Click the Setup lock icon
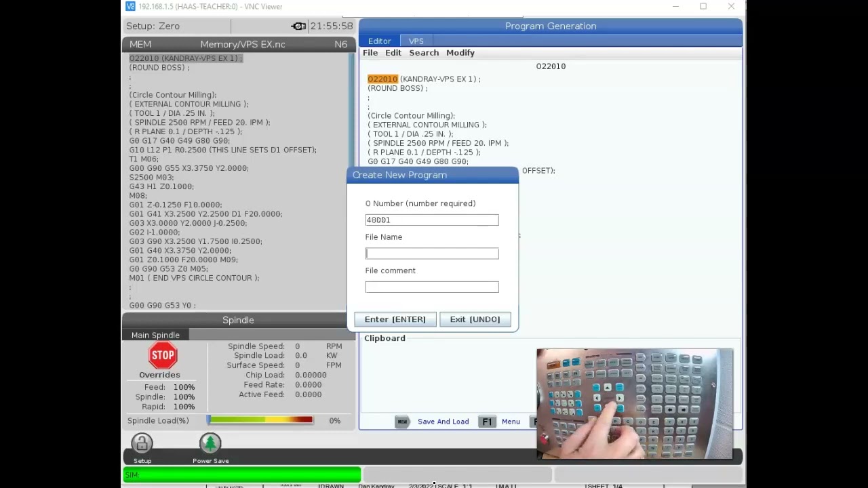868x488 pixels. point(142,443)
